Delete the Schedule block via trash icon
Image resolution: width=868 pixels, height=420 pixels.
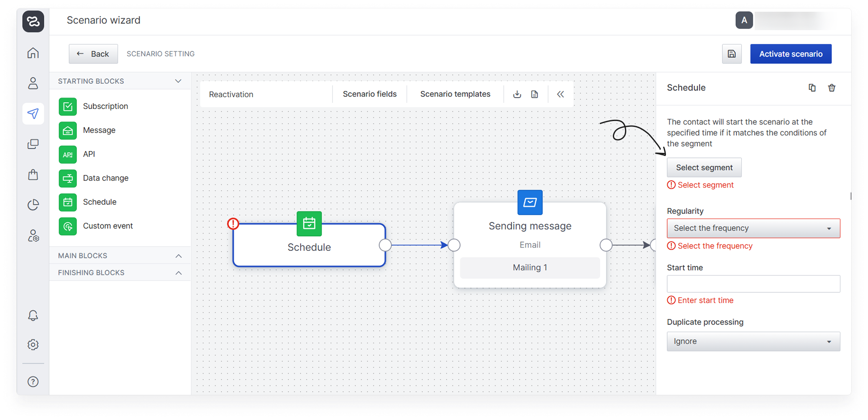tap(832, 88)
